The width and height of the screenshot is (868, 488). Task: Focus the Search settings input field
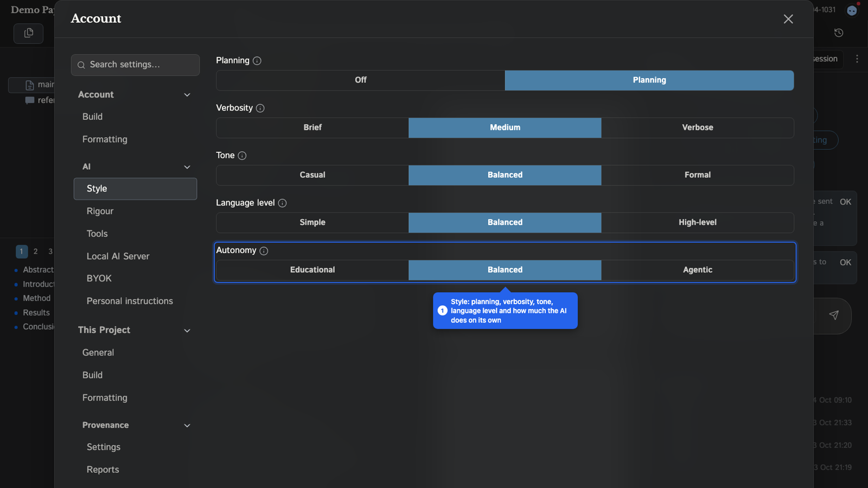tap(135, 65)
